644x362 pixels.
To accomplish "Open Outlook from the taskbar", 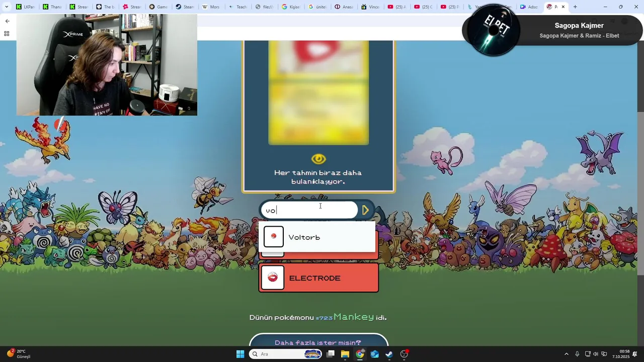I will pos(374,354).
